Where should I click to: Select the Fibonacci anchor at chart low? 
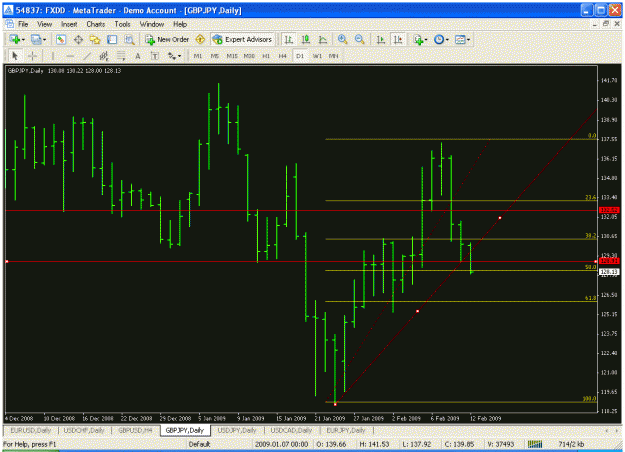(x=335, y=405)
